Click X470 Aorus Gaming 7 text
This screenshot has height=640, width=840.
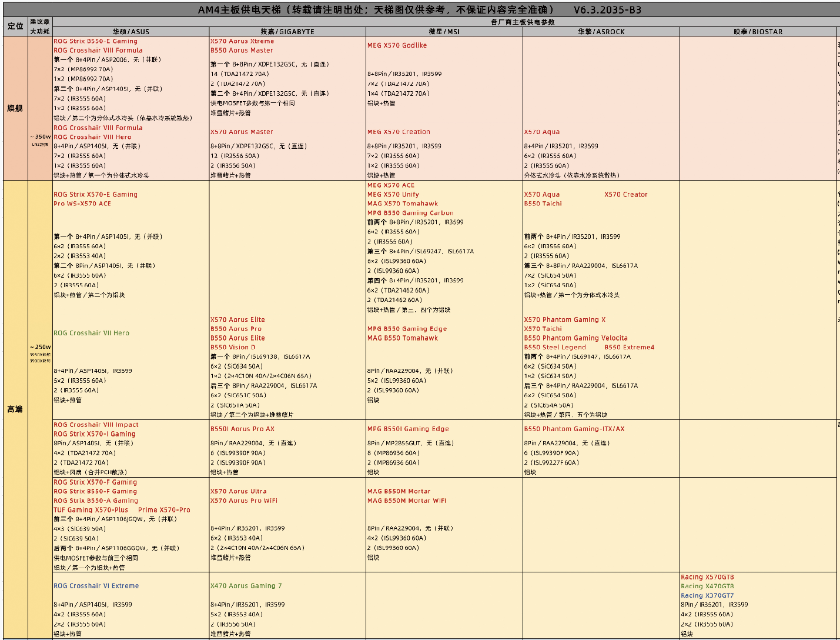pyautogui.click(x=246, y=586)
